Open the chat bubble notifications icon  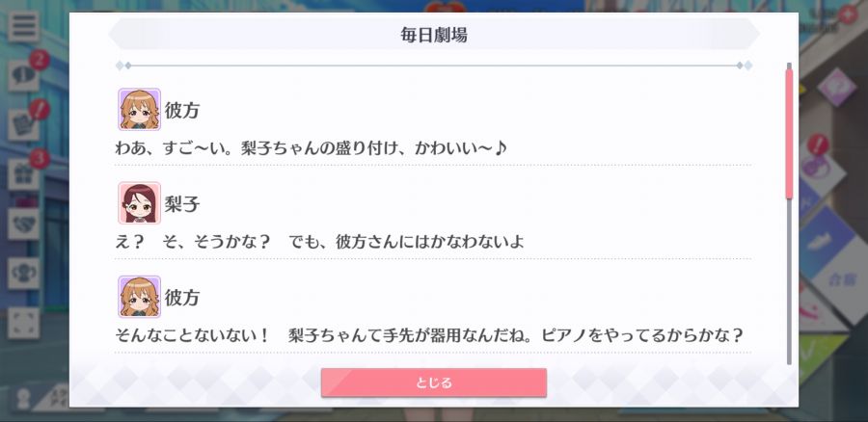point(23,76)
